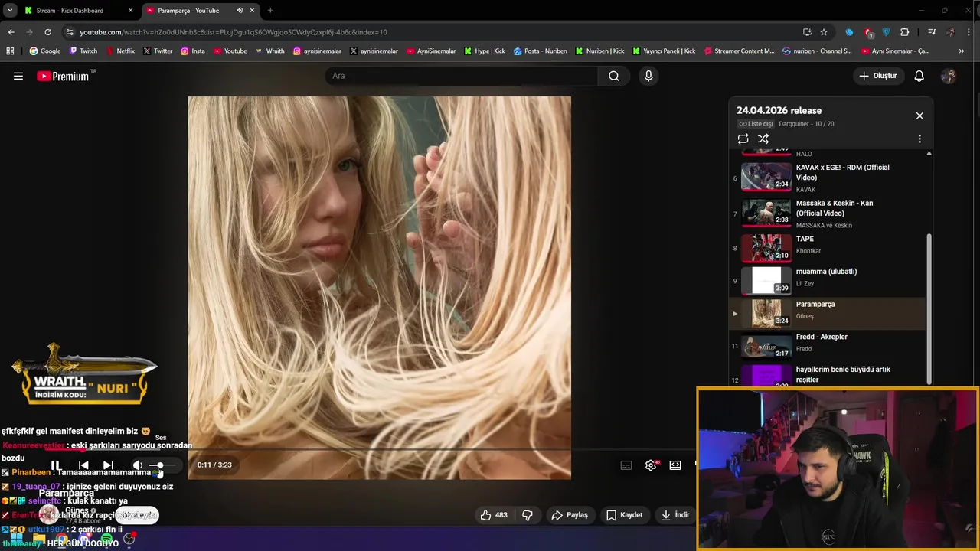Like the video with 483 likes
980x551 pixels.
[494, 515]
